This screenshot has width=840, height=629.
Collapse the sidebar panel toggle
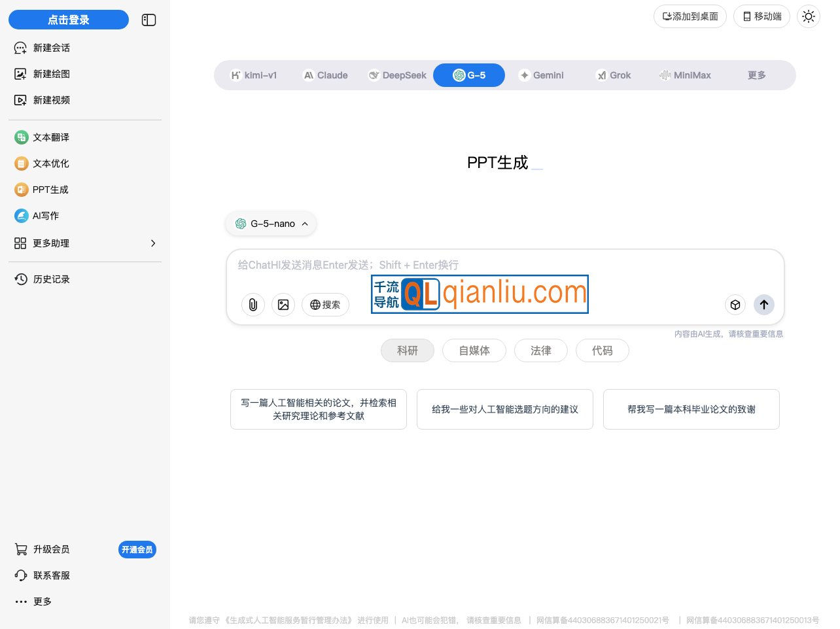click(149, 20)
